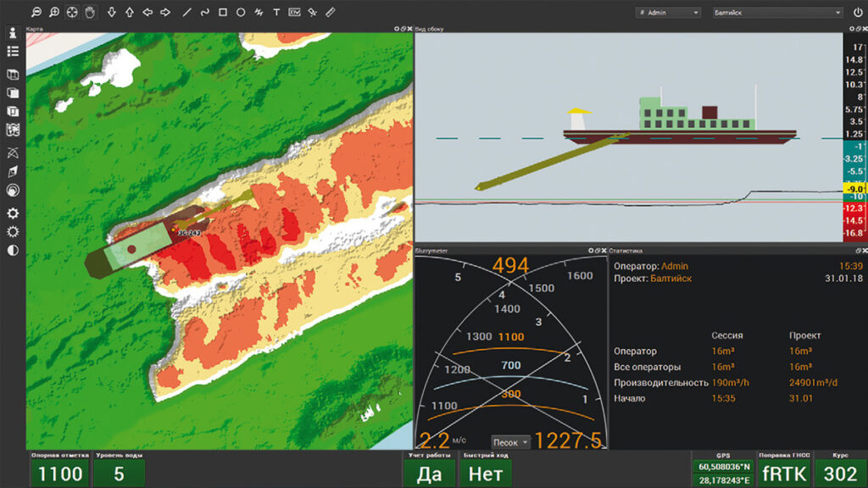Screen dimensions: 868x488
Task: Toggle fast travel 'Нет' indicator
Action: tap(486, 474)
